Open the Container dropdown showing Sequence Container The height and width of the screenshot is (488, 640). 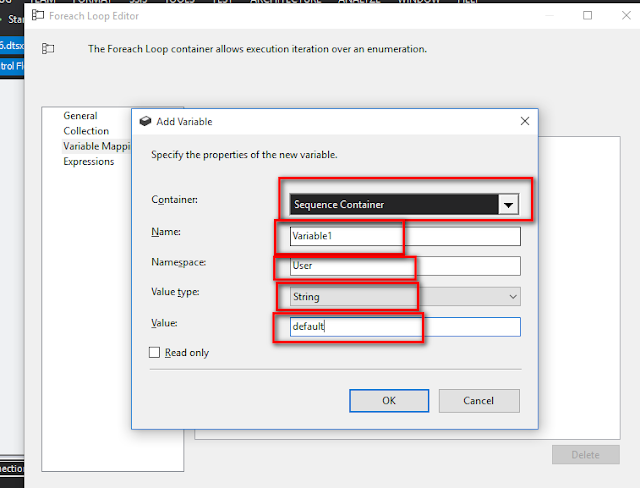pyautogui.click(x=404, y=204)
